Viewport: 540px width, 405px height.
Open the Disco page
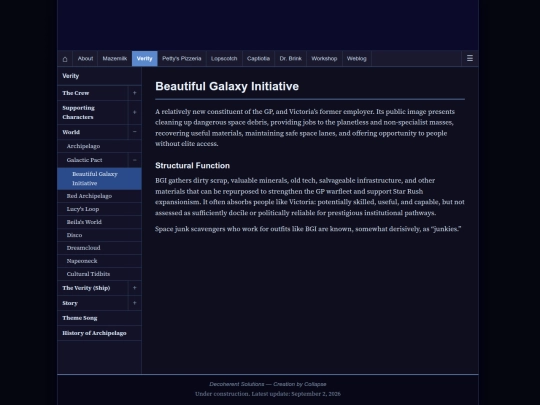click(x=99, y=235)
